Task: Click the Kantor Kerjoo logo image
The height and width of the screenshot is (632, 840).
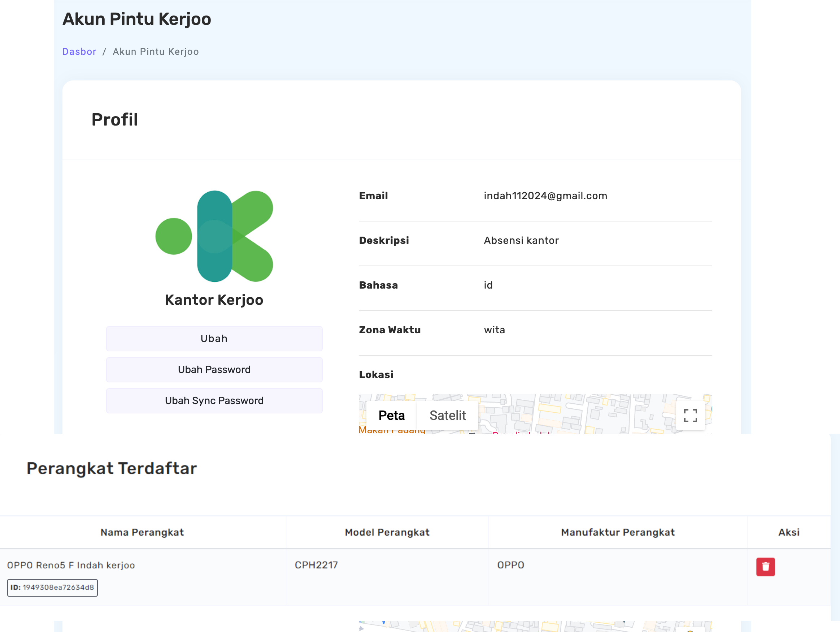Action: (214, 236)
